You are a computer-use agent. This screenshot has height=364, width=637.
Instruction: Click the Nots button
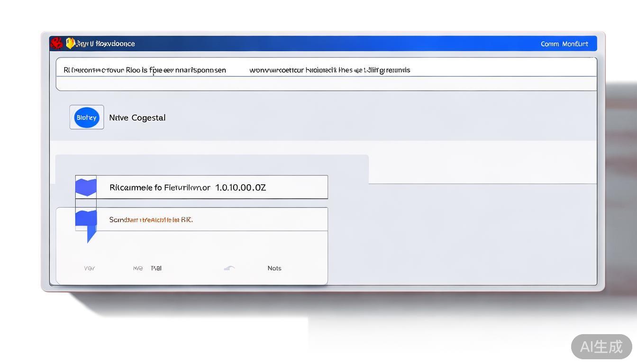(x=274, y=268)
